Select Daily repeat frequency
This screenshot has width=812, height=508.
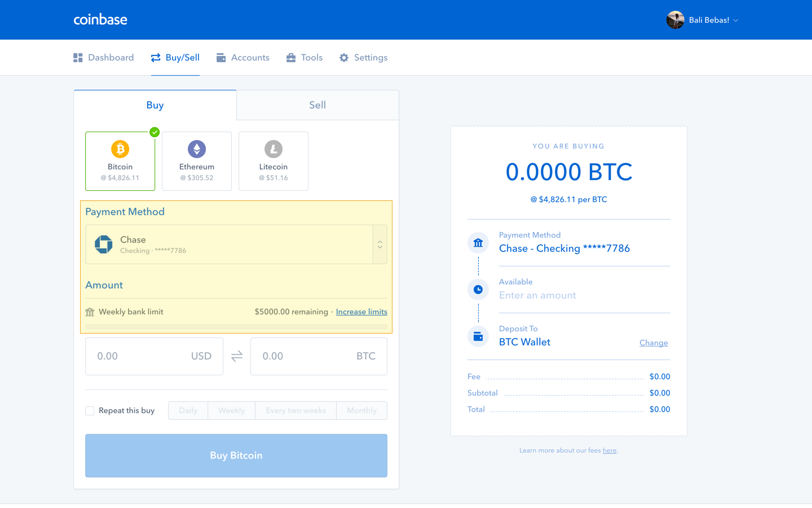pos(188,410)
